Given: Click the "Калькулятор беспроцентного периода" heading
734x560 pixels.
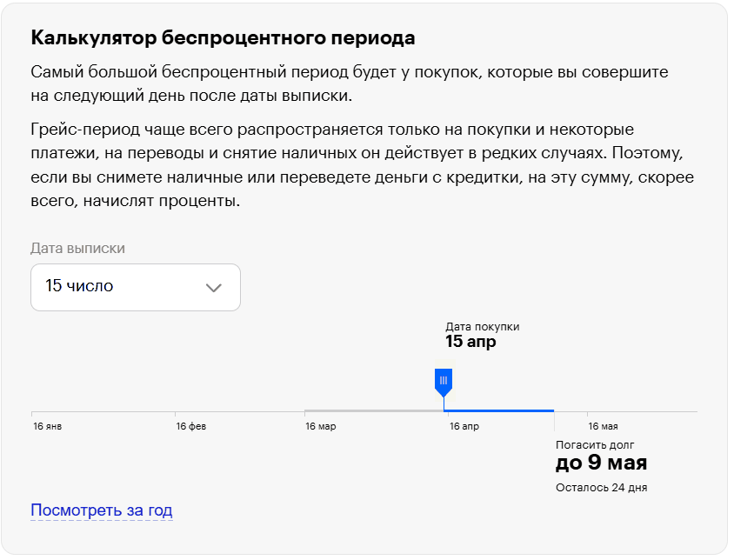Looking at the screenshot, I should coord(223,38).
